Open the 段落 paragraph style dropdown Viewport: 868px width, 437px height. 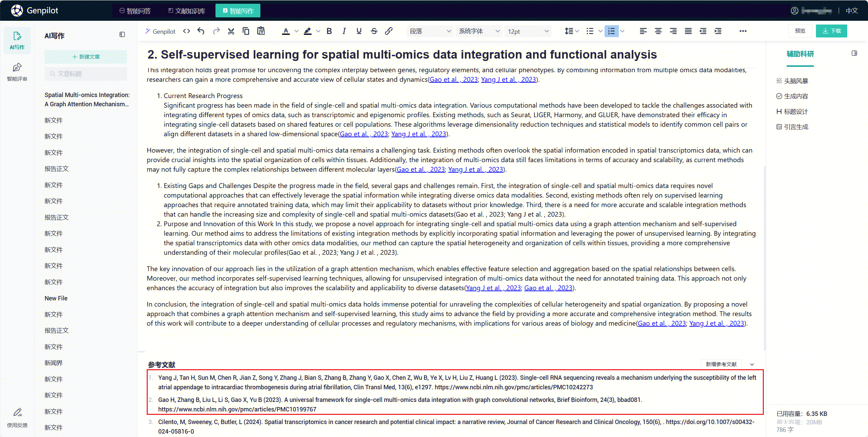tap(430, 31)
